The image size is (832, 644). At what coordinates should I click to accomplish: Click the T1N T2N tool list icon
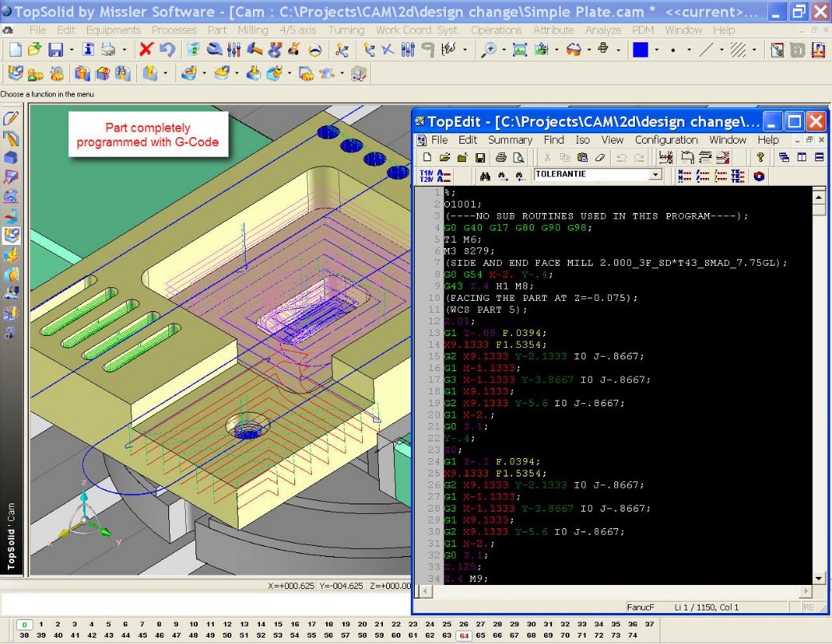coord(427,176)
